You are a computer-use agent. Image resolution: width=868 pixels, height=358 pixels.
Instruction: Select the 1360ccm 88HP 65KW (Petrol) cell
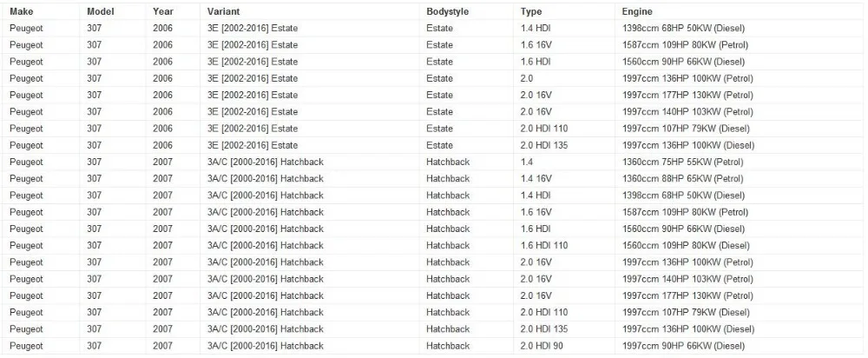click(739, 178)
